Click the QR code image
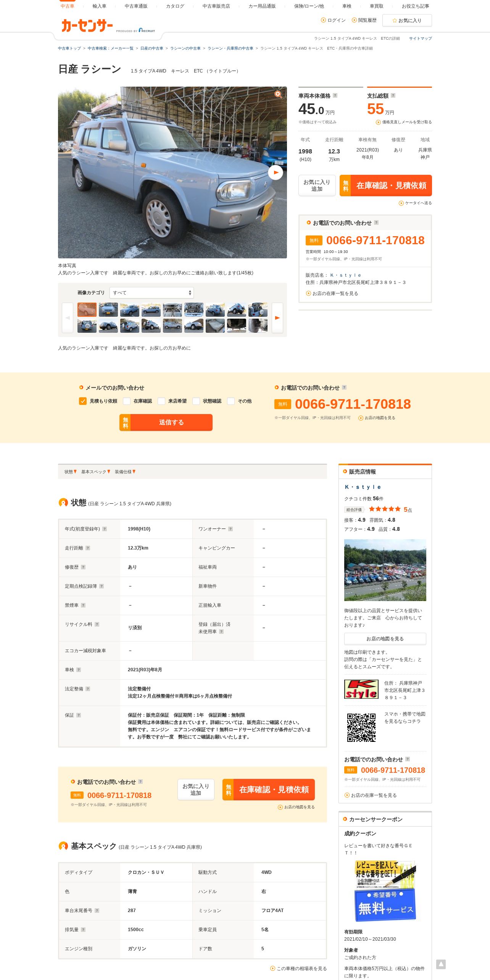The image size is (490, 980). coord(361,727)
